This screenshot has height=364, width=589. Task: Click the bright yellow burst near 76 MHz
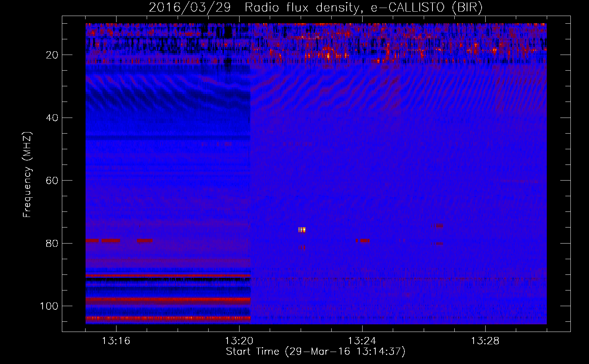302,230
